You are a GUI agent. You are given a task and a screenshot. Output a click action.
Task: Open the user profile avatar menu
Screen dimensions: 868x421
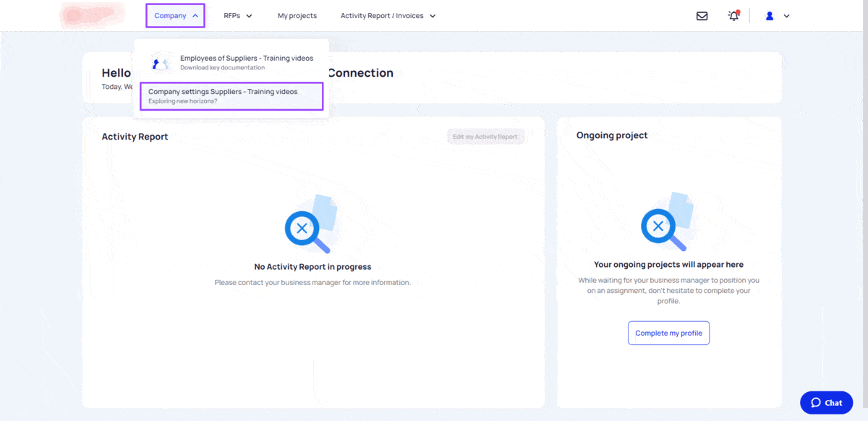[770, 16]
